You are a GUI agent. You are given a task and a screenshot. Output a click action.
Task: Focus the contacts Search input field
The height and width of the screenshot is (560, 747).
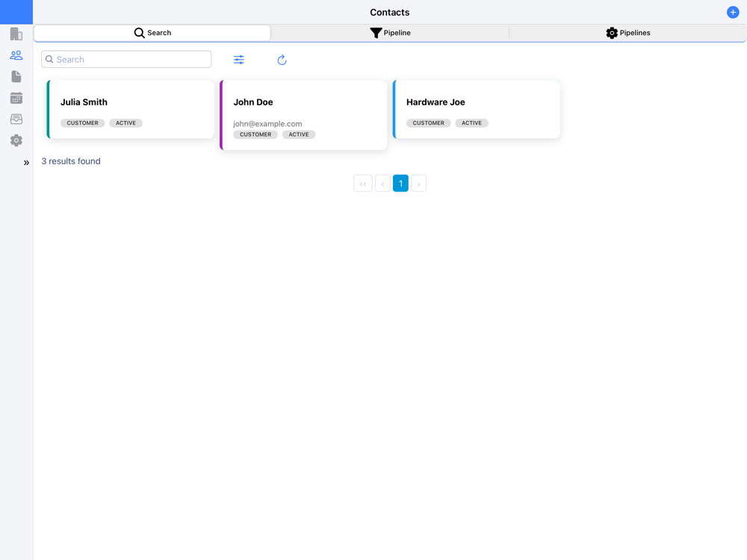tap(126, 60)
